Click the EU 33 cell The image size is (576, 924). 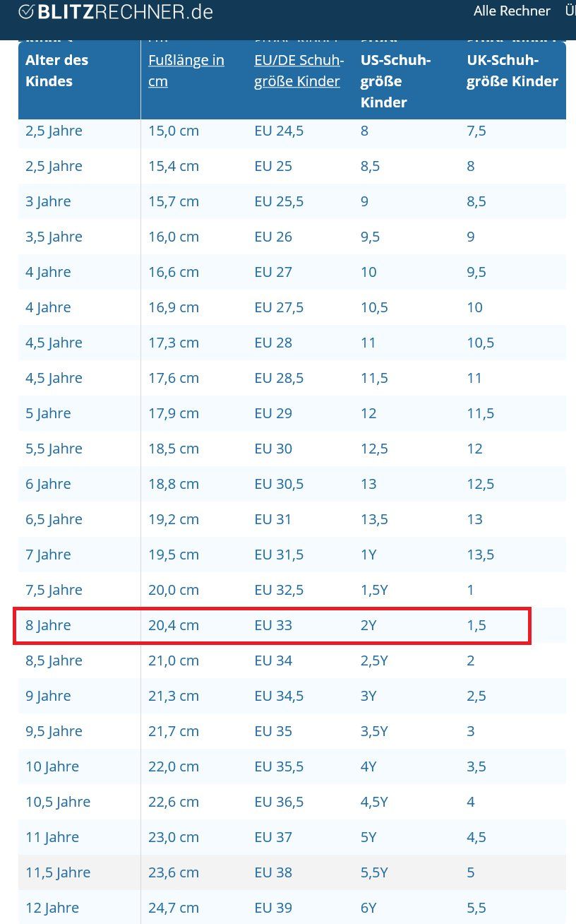point(273,625)
